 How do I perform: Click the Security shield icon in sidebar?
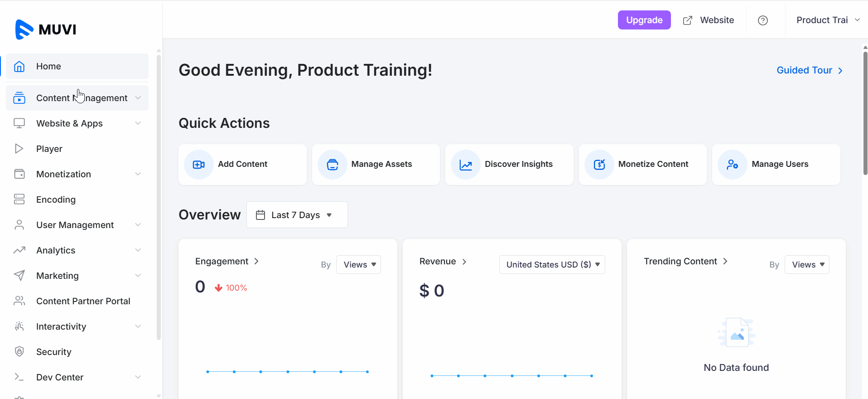click(x=19, y=351)
